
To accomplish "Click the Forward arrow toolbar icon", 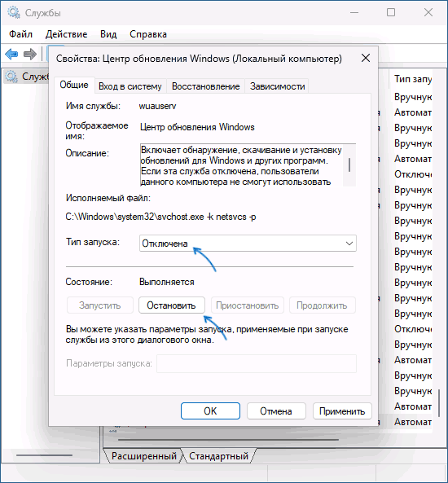I will (30, 55).
